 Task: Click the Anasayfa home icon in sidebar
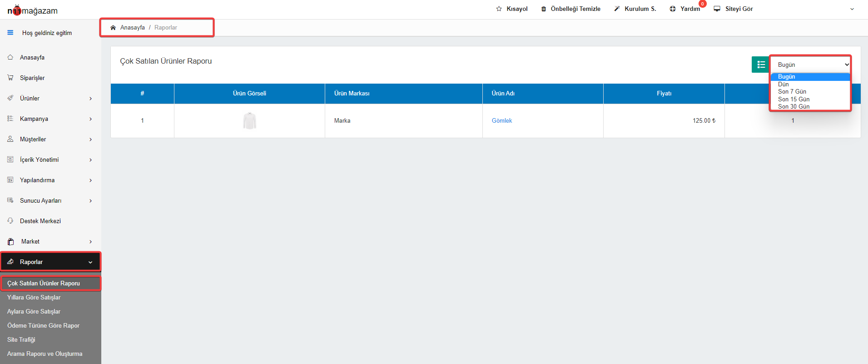[x=10, y=57]
